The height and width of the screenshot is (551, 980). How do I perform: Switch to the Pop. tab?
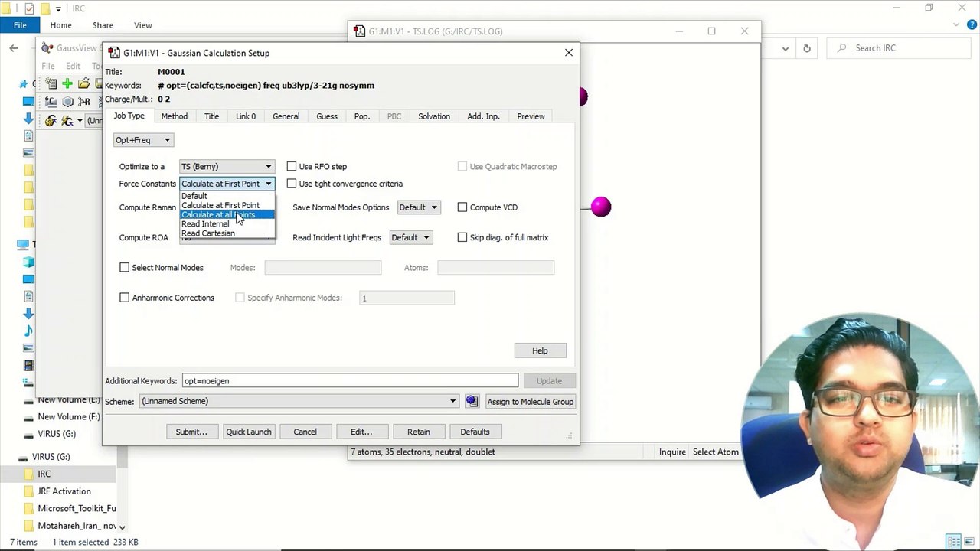(x=362, y=116)
